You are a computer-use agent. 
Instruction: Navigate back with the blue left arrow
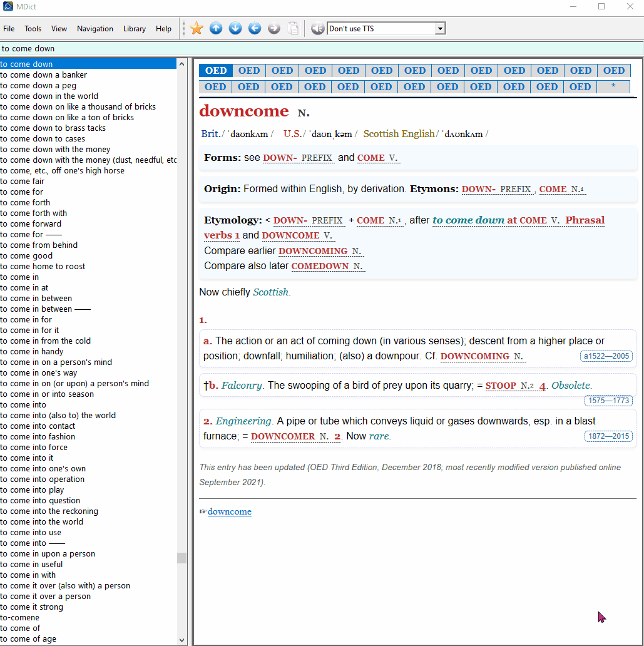click(254, 28)
